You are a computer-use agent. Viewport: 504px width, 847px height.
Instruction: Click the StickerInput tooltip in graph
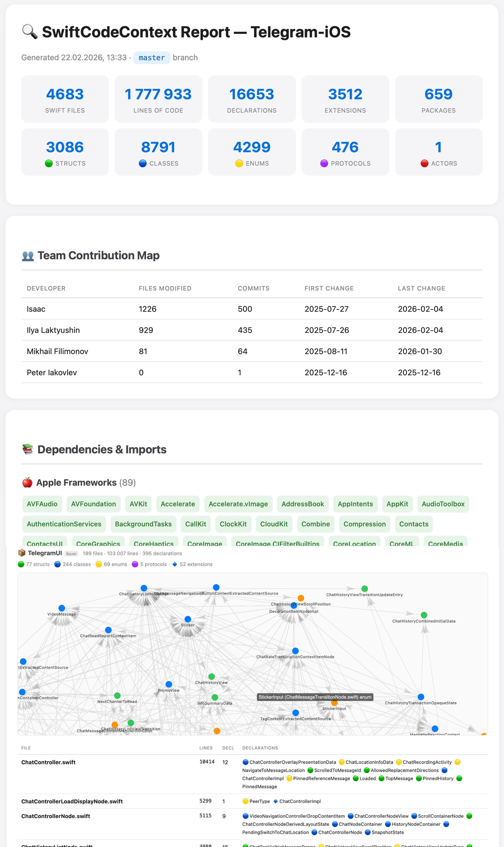click(x=315, y=697)
